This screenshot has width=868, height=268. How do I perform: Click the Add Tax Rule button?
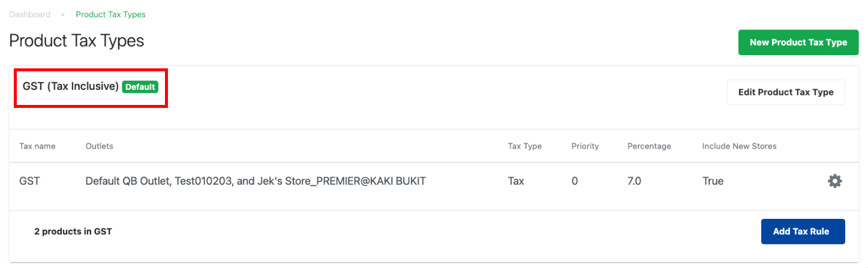pos(803,231)
